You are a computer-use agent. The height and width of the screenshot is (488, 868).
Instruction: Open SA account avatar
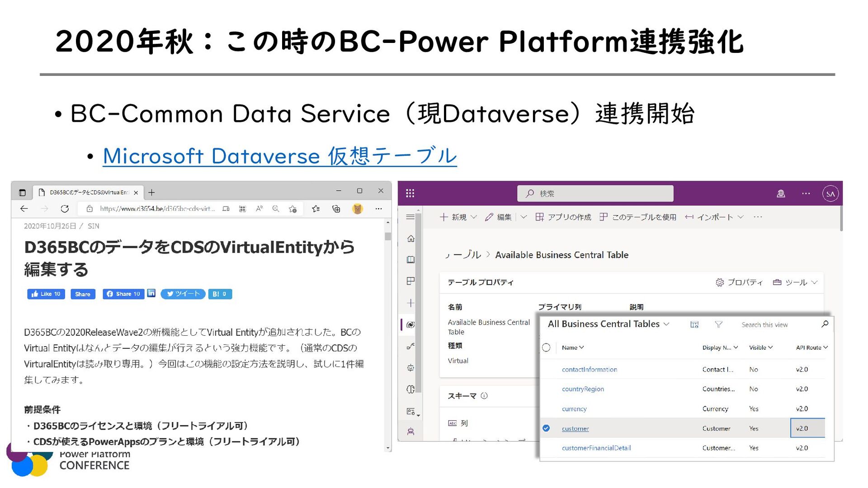click(x=830, y=194)
